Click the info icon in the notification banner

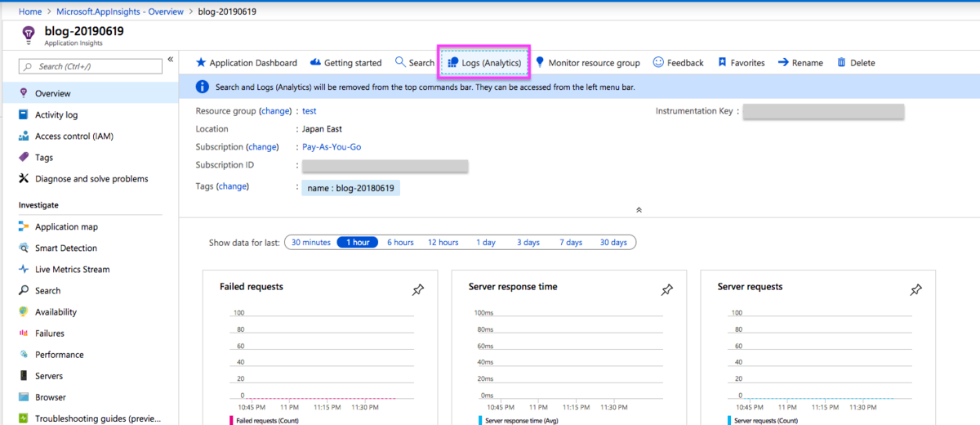click(203, 86)
